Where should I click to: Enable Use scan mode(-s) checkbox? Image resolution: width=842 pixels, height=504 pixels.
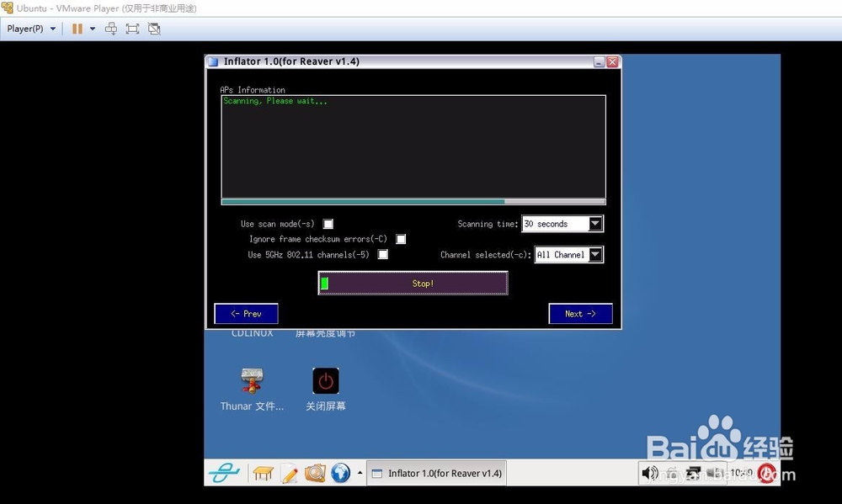[328, 224]
